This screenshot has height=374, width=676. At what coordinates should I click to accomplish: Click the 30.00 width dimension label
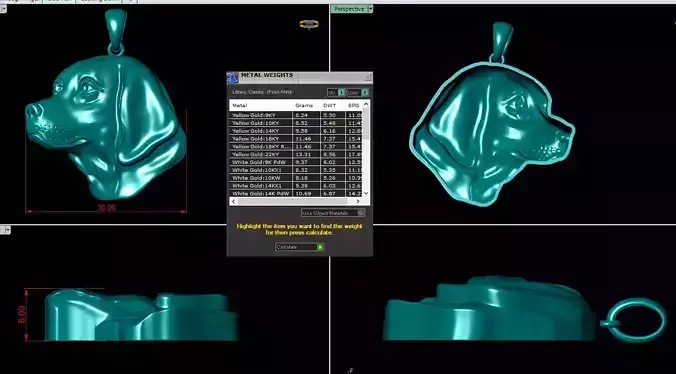coord(106,208)
